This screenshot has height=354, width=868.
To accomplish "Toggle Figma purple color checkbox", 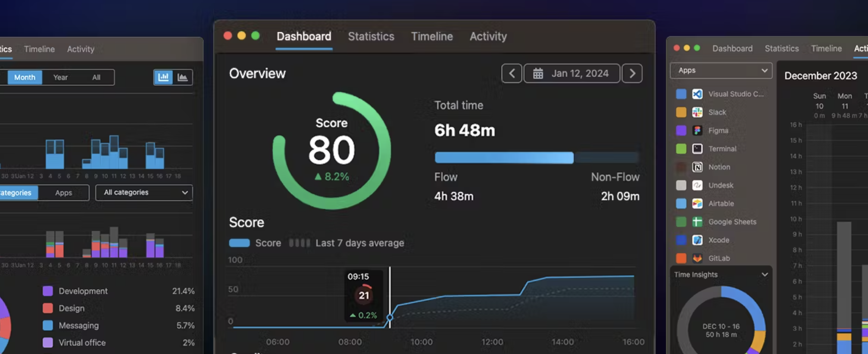I will [681, 130].
